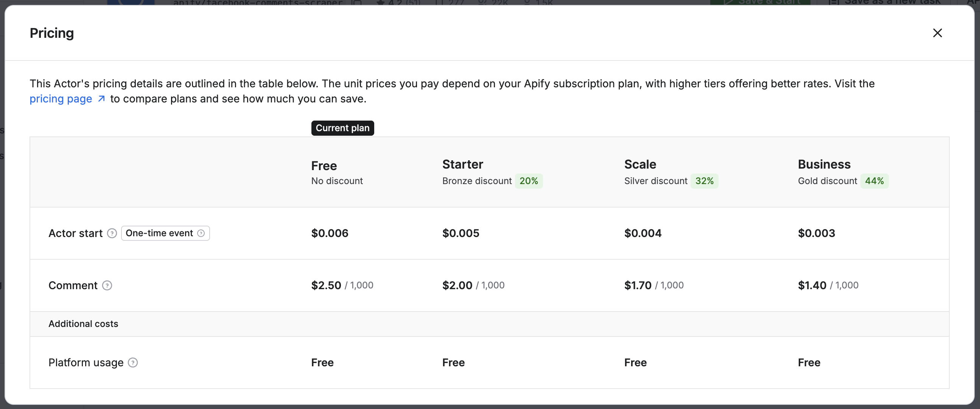Click the external link arrow beside pricing page
Screen dimensions: 980x409
101,99
